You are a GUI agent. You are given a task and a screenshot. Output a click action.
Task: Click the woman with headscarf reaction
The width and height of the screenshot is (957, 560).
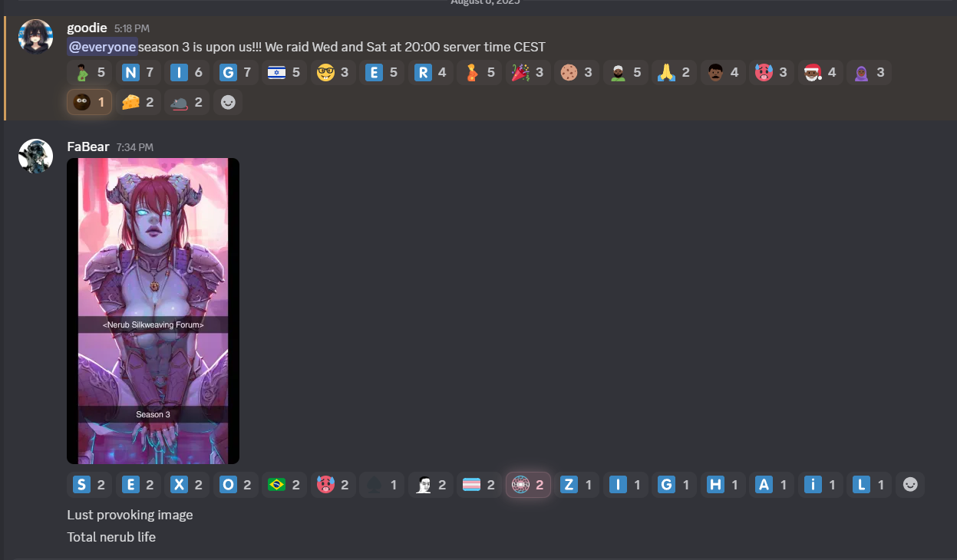pyautogui.click(x=869, y=73)
